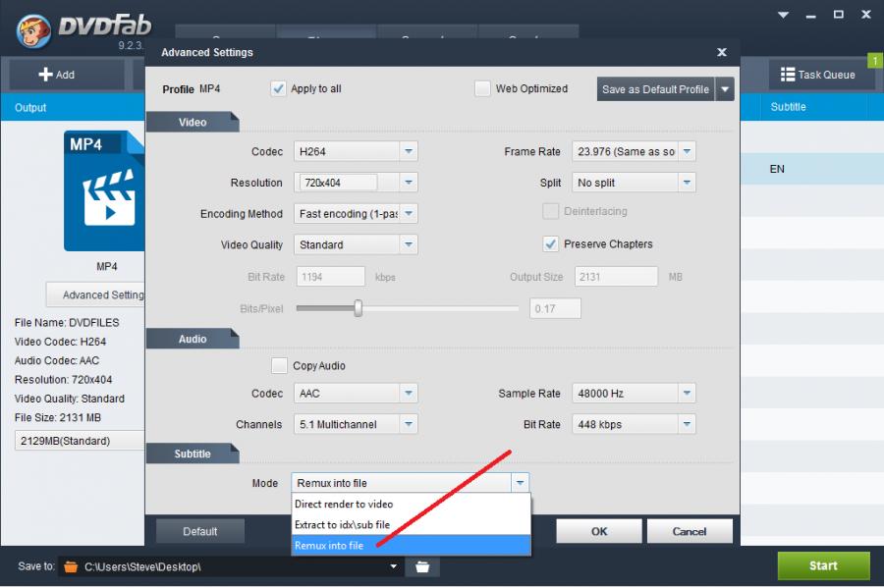This screenshot has width=884, height=588.
Task: Select Extract to idx\sub file option
Action: click(x=411, y=525)
